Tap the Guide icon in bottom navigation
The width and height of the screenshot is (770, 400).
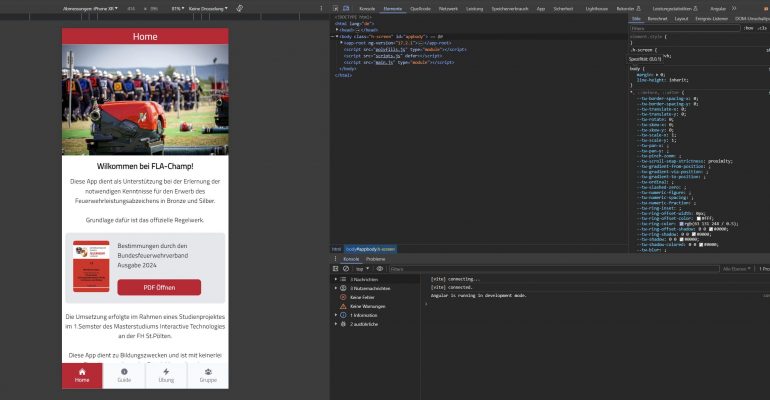pos(124,372)
